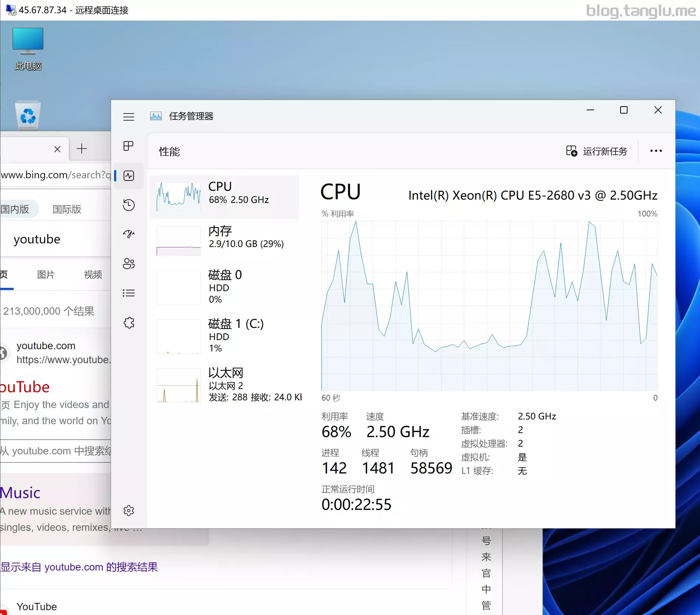Select the Ethernet (以太网) performance item
The width and height of the screenshot is (700, 615).
[x=225, y=385]
